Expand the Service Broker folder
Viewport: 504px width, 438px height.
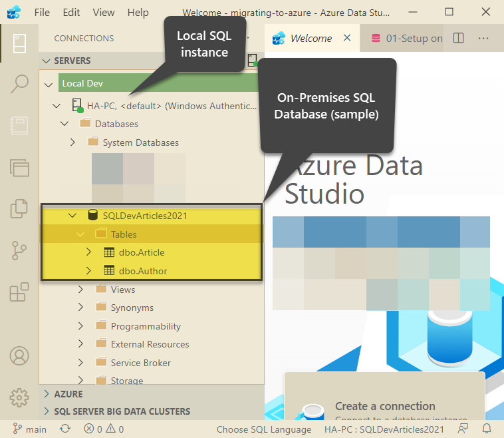80,363
